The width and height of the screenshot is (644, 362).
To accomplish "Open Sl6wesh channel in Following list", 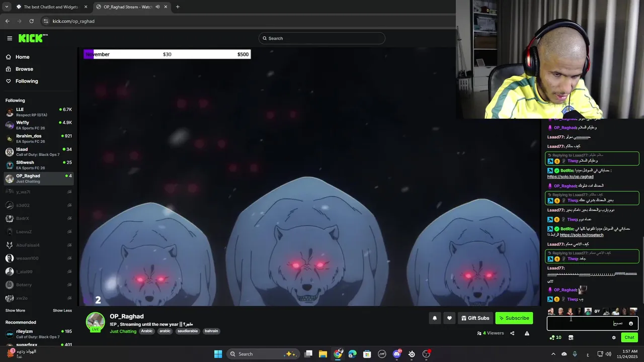I will [39, 165].
